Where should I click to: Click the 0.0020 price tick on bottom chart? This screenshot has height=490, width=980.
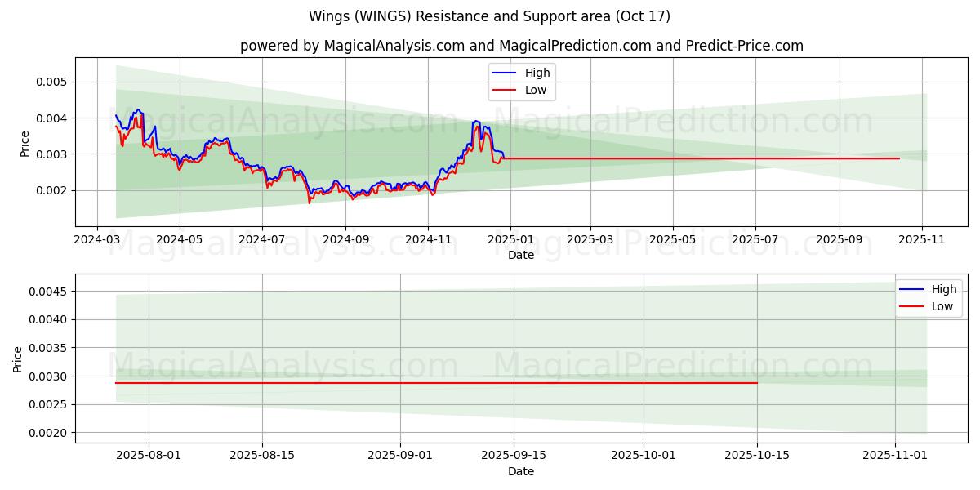[47, 433]
